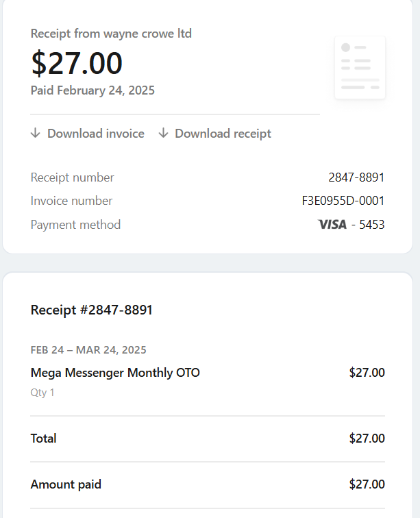420x518 pixels.
Task: Click the 'Qty 1' quantity text
Action: 42,393
